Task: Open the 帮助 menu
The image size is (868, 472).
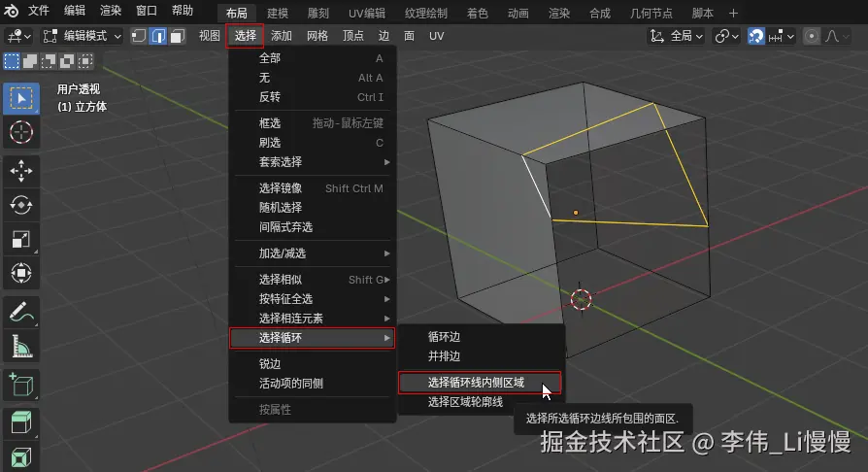Action: coord(183,11)
